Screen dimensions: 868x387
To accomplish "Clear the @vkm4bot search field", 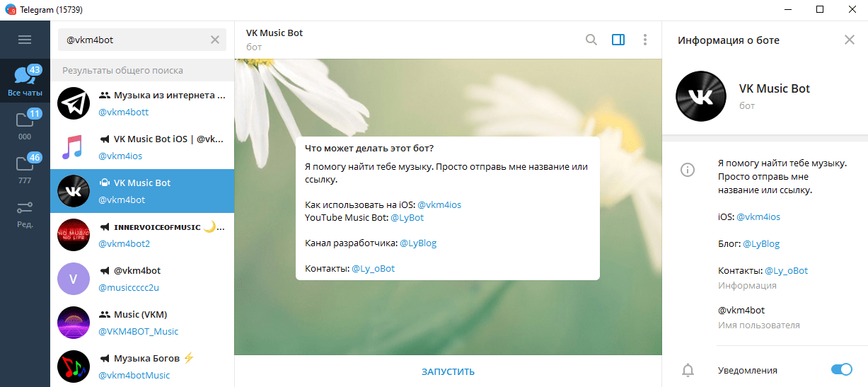I will click(x=215, y=40).
